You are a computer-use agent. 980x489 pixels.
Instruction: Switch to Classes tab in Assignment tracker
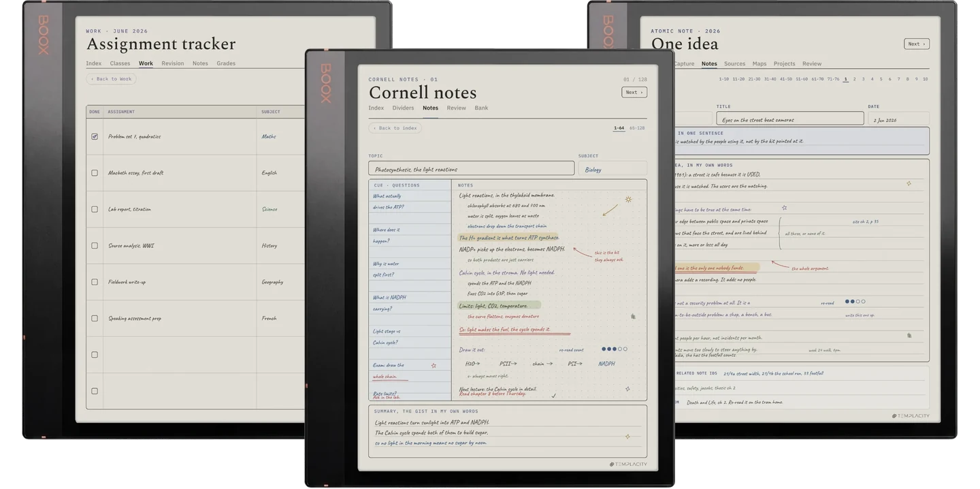tap(120, 63)
